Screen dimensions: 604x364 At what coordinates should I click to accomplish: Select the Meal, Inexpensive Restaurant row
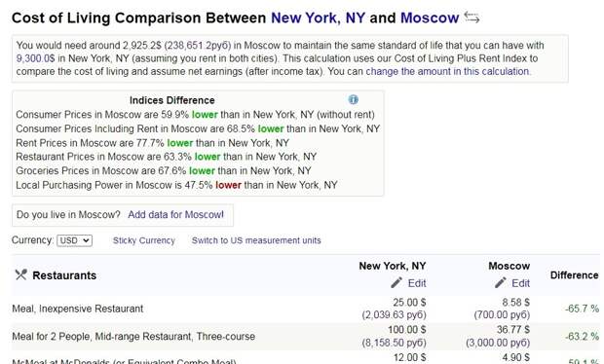tap(306, 309)
